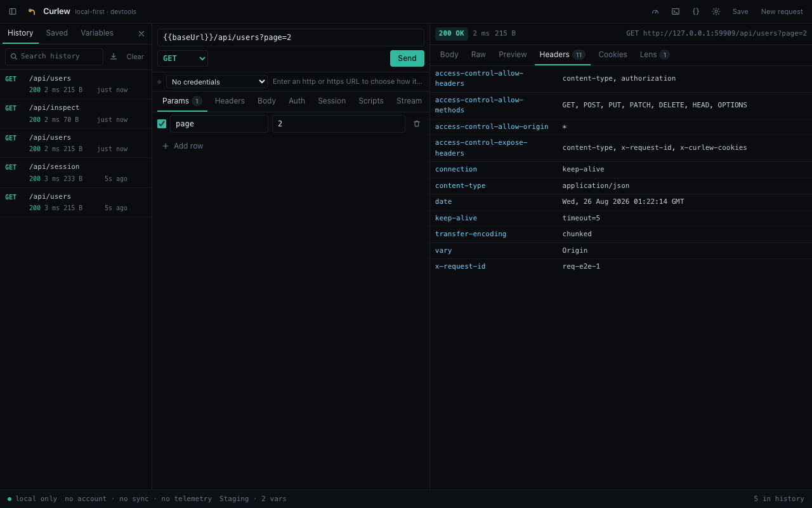Click the plus icon beside Add row
Screen dimensions: 812x508
(166, 146)
